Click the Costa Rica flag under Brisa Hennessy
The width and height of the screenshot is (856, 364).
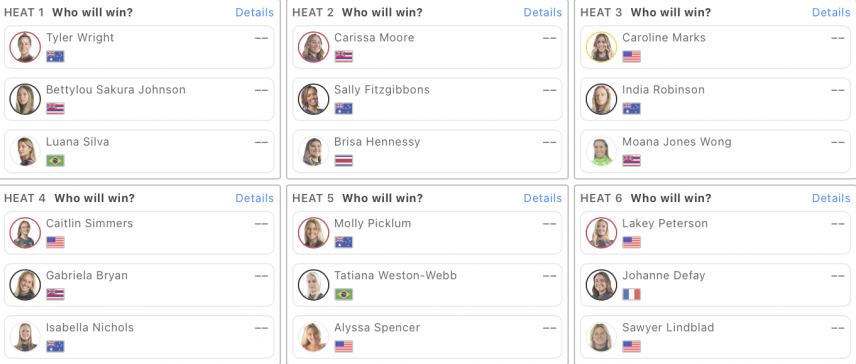click(x=343, y=160)
